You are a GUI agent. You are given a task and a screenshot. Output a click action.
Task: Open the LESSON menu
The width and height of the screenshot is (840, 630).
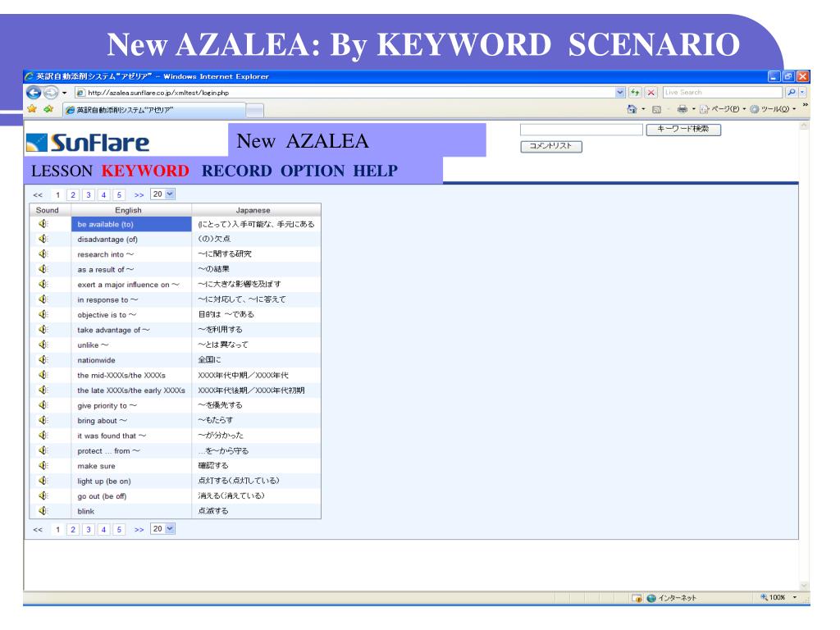click(x=62, y=171)
